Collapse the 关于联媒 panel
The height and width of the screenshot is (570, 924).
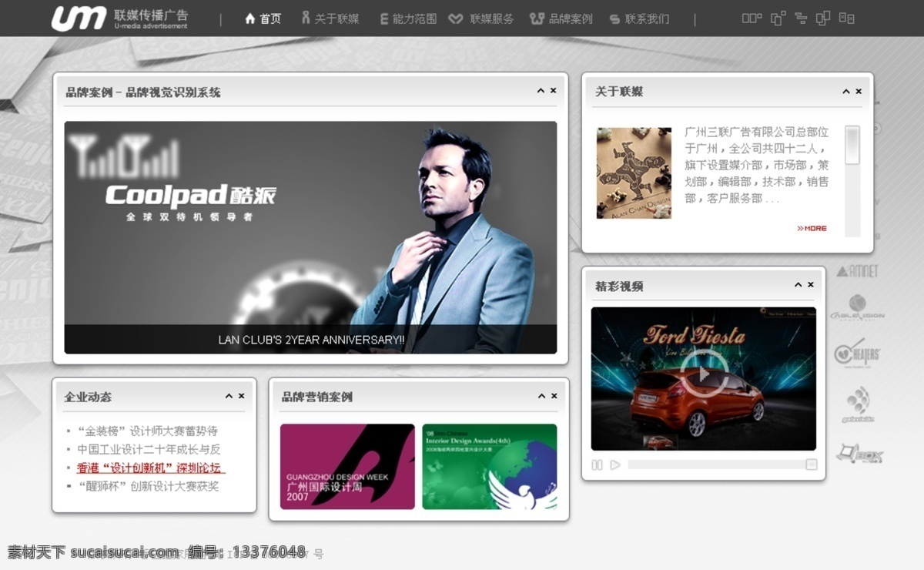[x=846, y=92]
